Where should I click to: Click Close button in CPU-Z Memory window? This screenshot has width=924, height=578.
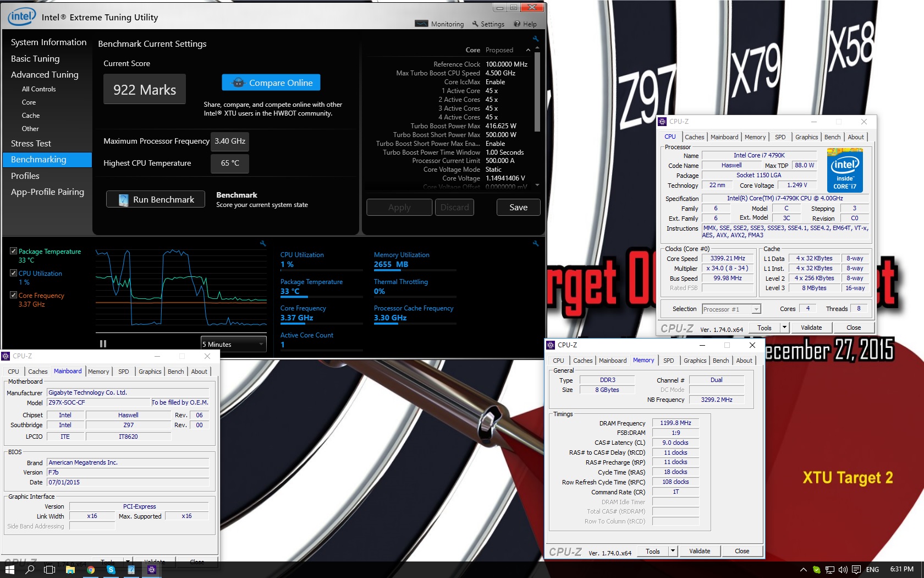pos(742,551)
